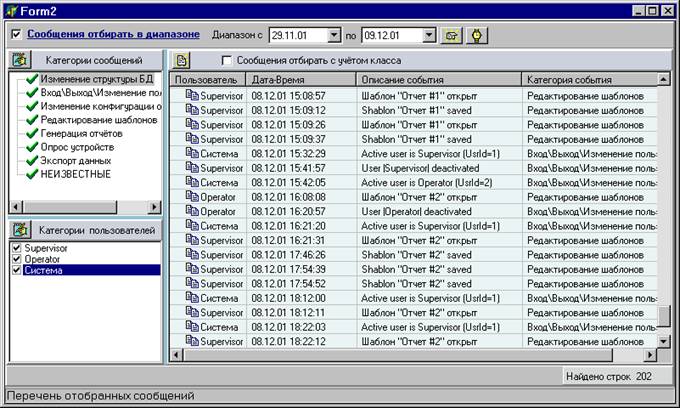The image size is (680, 408).
Task: Click the document icon above the table
Action: tap(181, 60)
